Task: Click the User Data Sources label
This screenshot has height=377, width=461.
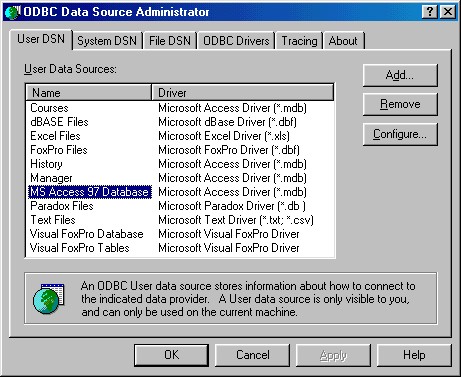Action: [70, 69]
